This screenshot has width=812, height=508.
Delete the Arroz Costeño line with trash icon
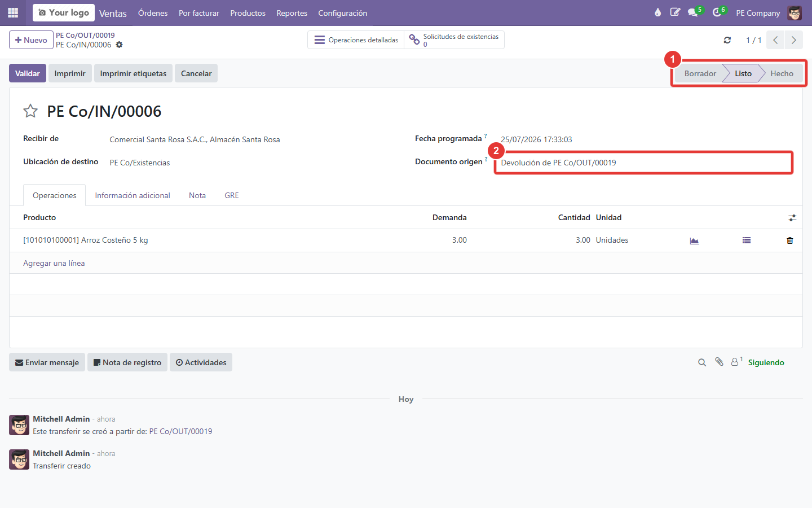point(790,240)
